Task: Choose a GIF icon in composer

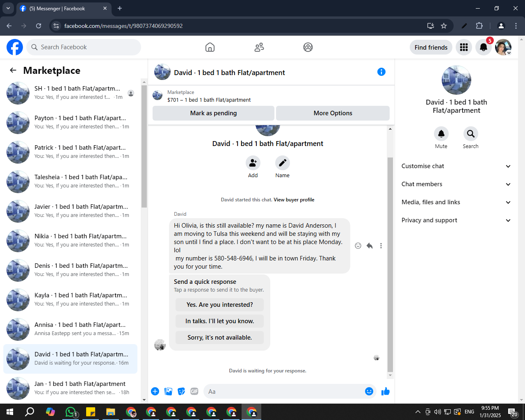Action: coord(194,391)
